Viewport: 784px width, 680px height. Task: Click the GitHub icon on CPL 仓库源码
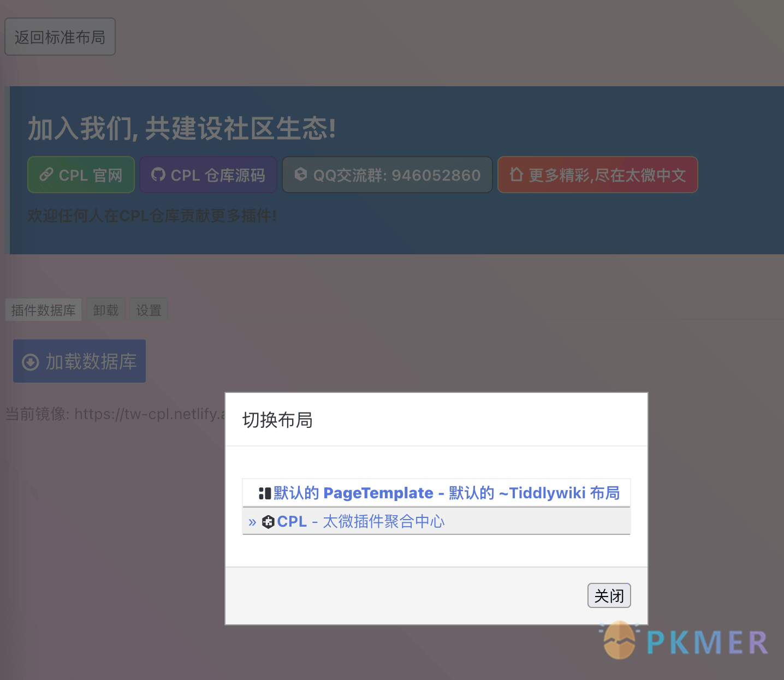tap(158, 175)
